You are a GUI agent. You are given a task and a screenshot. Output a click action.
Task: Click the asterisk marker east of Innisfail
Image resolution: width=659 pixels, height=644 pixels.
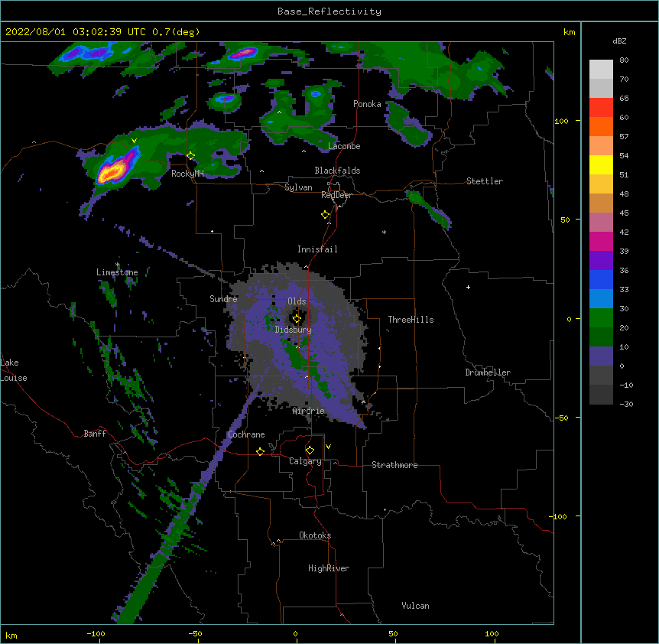[x=384, y=232]
